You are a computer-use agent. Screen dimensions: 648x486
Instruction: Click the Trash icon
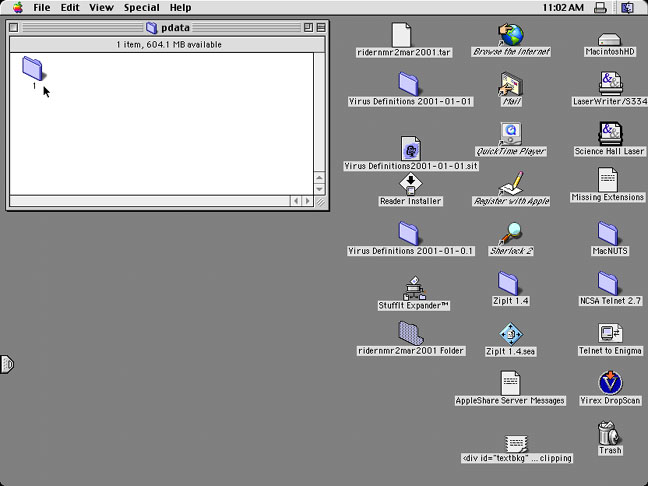pyautogui.click(x=610, y=433)
